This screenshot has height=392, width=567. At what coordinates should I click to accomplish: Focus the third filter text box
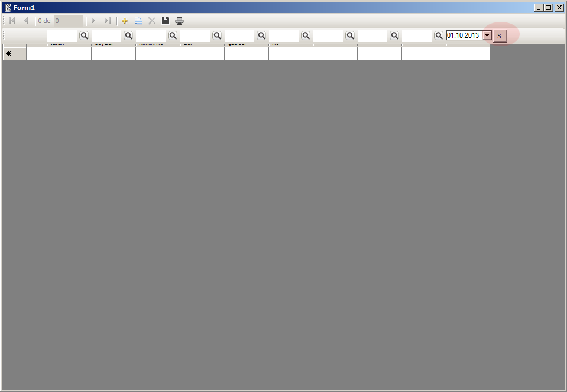[x=151, y=35]
